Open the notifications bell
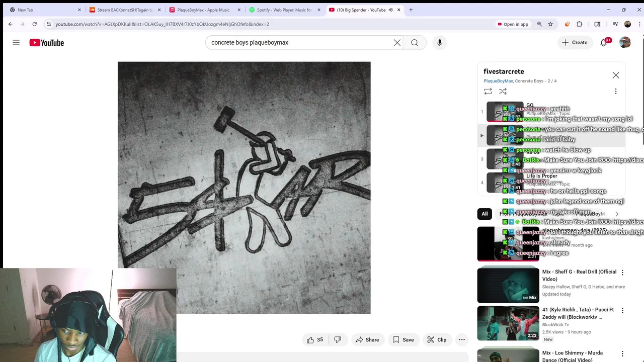 (x=604, y=43)
